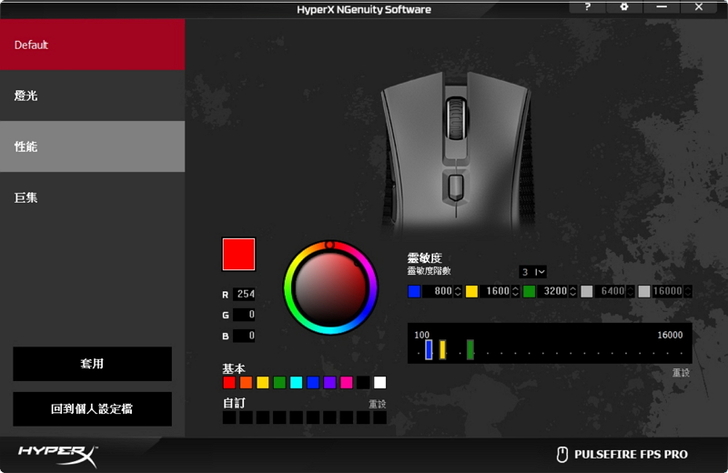Click the mouse scroll wheel on the image
Screen dimensions: 728x473
pos(456,118)
